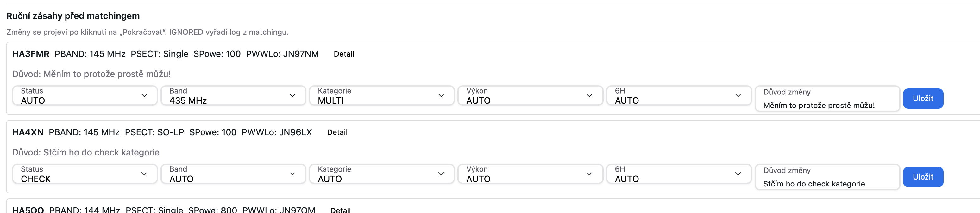Expand Výkon dropdown in HA4XN row
980x213 pixels.
coord(530,174)
